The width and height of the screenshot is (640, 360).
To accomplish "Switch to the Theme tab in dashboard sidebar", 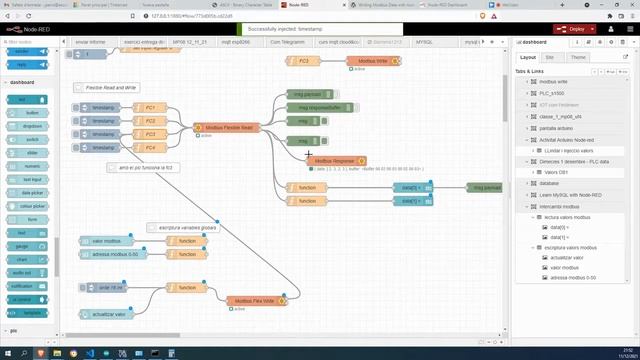I will tap(578, 58).
